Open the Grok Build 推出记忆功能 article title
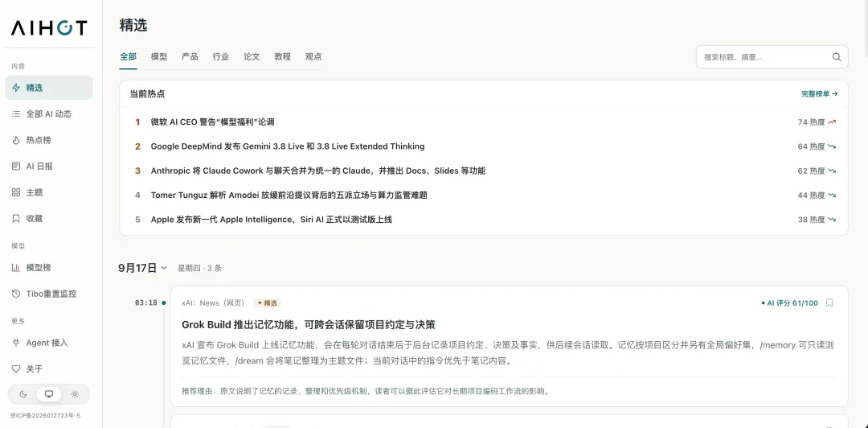 pos(309,324)
